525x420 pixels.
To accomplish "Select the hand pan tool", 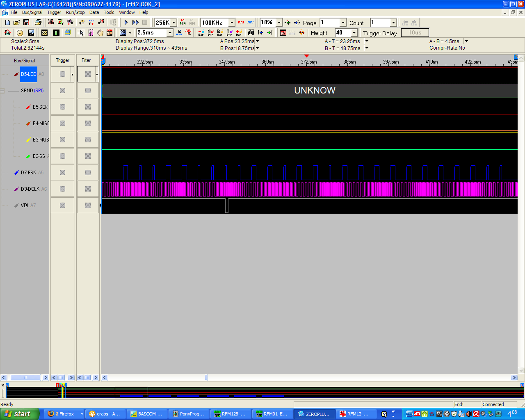I will coord(100,33).
